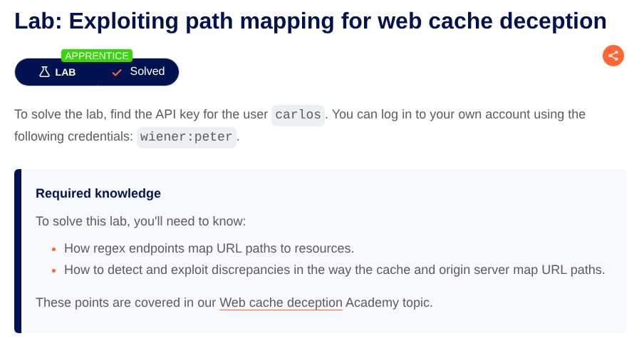
Task: Click the 'To solve this lab, you'll need' line
Action: (140, 221)
